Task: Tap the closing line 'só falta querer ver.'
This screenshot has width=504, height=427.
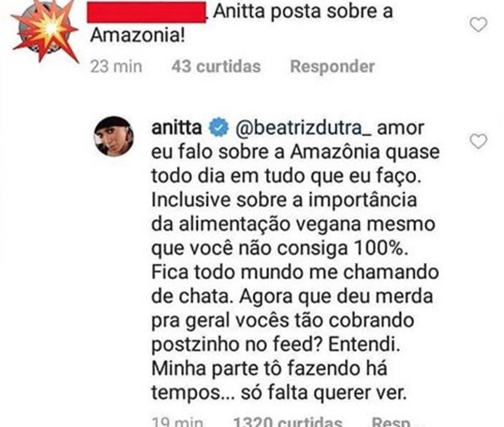Action: click(x=324, y=392)
